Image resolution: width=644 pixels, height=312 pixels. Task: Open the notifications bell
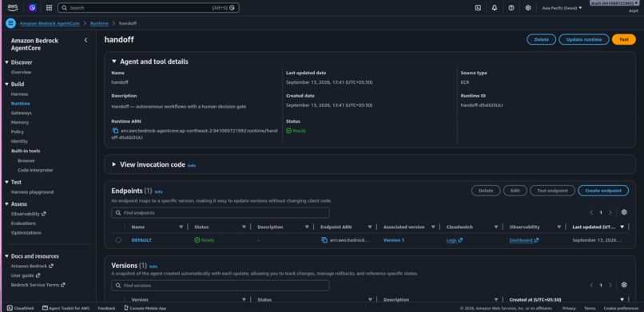click(x=495, y=7)
